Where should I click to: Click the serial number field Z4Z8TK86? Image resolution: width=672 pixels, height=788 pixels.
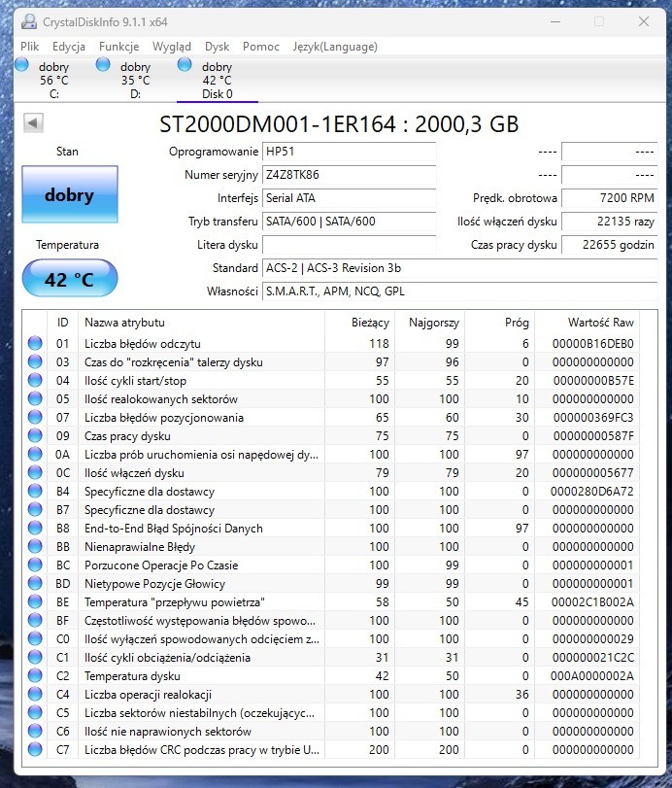(x=349, y=175)
